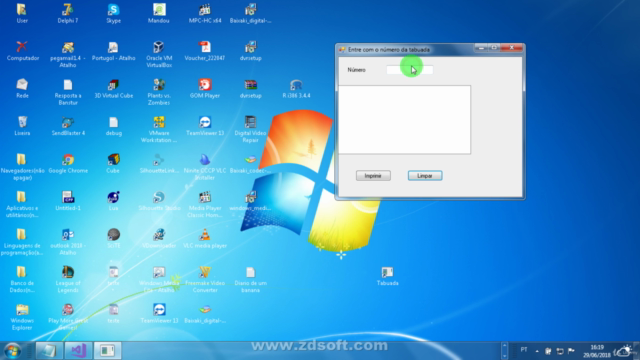Select the Aplicativos e utilitários folder
Viewport: 640px width, 360px height.
pyautogui.click(x=22, y=204)
